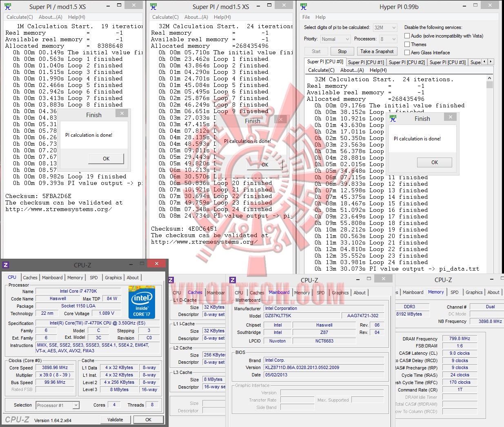Open Calculate(C) menu inside Hyper PI CPU #0 tab
Viewport: 504px width, 427px height.
[321, 70]
